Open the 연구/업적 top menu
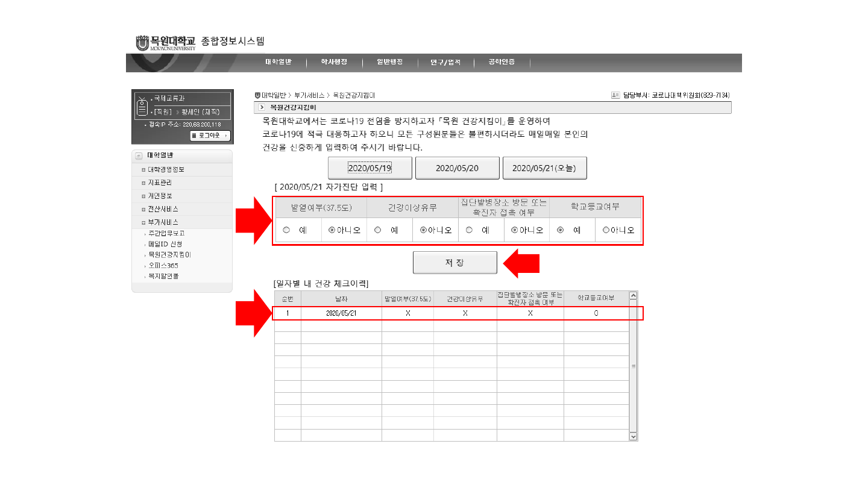The image size is (868, 488). 445,62
